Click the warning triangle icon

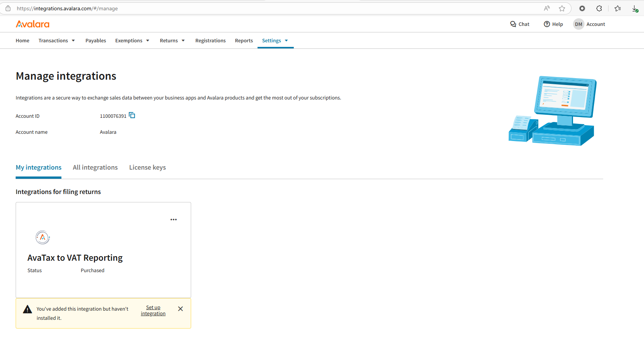click(x=27, y=309)
